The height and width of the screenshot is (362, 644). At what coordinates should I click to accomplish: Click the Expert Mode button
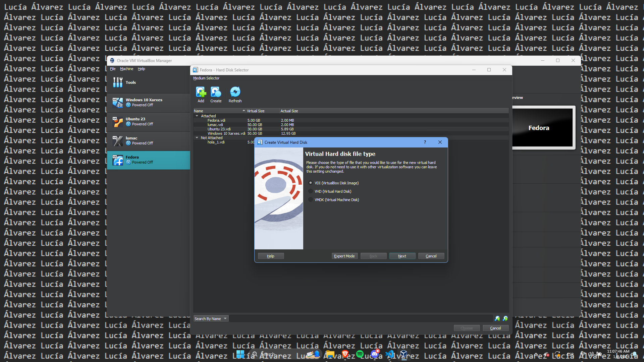(344, 256)
